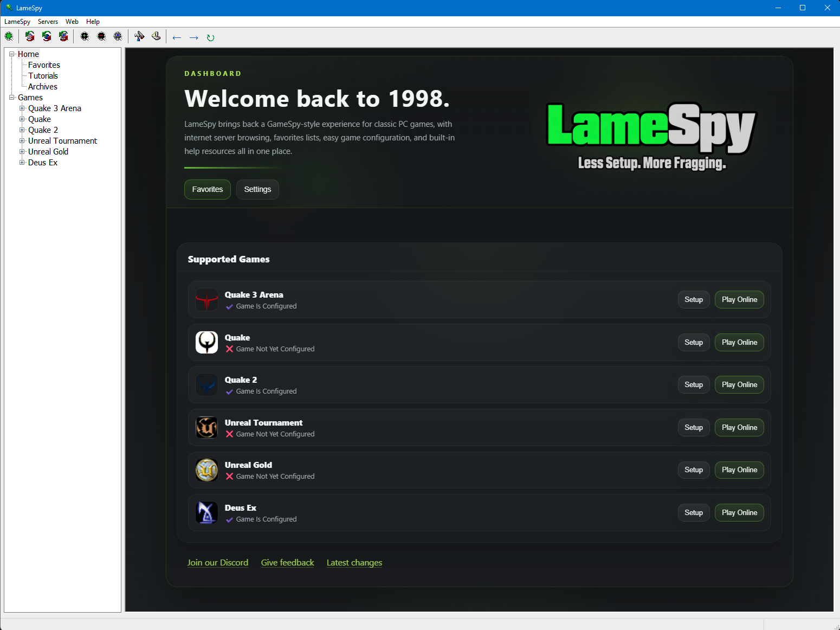Screen dimensions: 840x630
Task: Click Play Online for Quake 3 Arena
Action: coord(739,299)
